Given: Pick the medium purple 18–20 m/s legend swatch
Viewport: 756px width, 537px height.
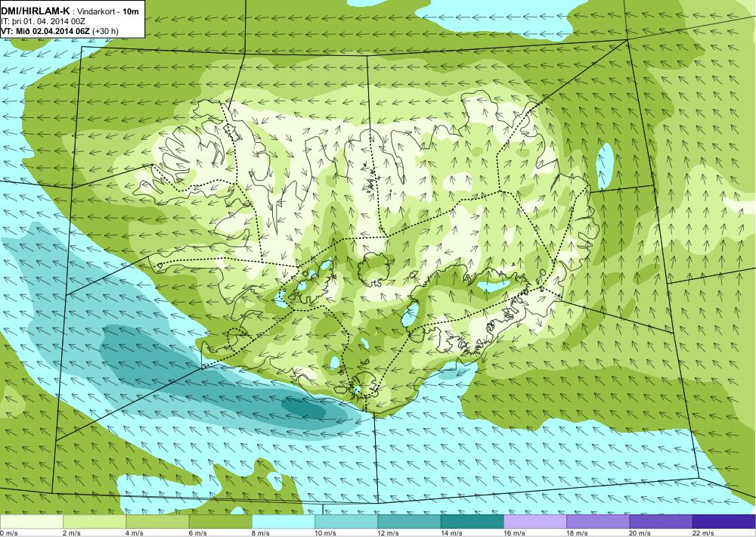Looking at the screenshot, I should pos(598,522).
